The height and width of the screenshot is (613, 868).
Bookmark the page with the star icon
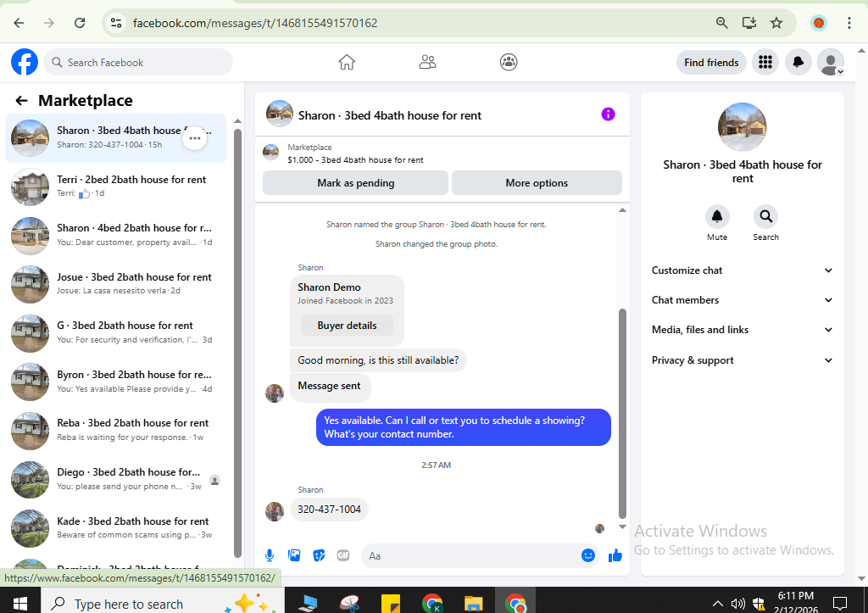click(x=776, y=23)
